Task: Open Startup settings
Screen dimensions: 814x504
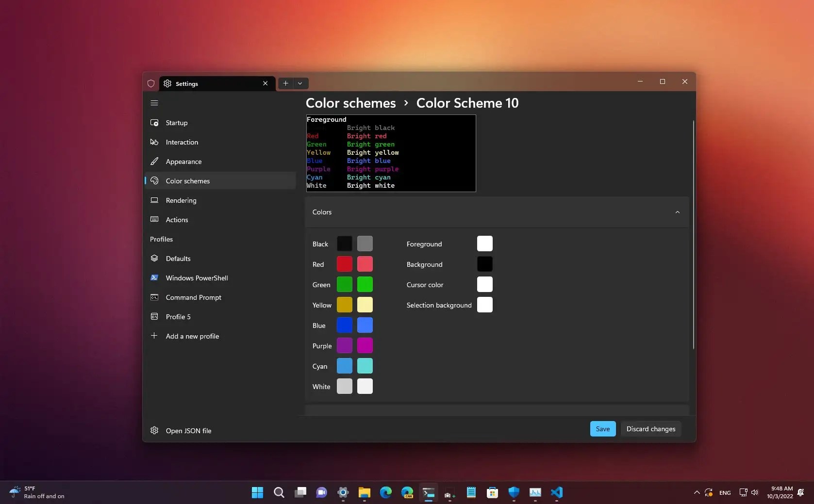Action: coord(176,123)
